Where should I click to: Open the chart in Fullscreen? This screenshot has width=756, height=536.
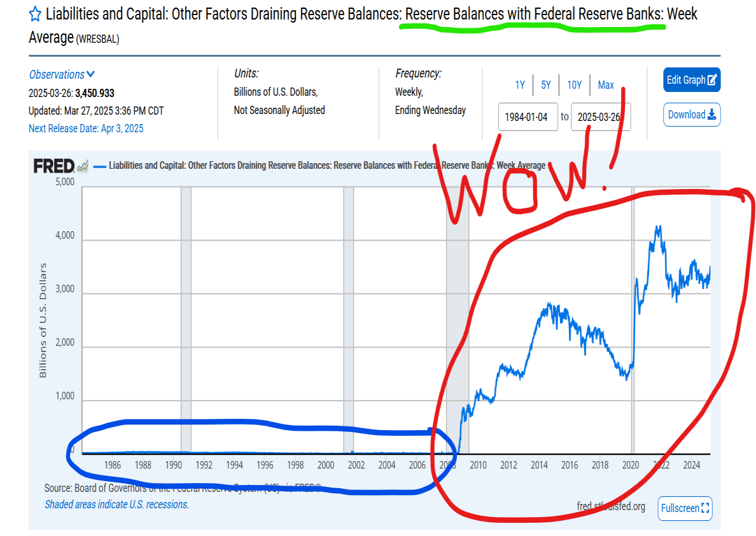685,508
